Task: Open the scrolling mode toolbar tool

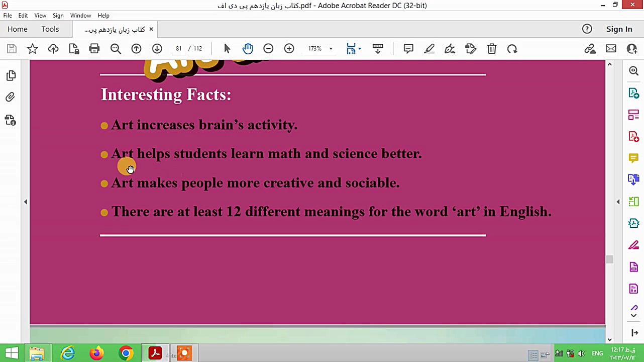Action: click(x=378, y=49)
